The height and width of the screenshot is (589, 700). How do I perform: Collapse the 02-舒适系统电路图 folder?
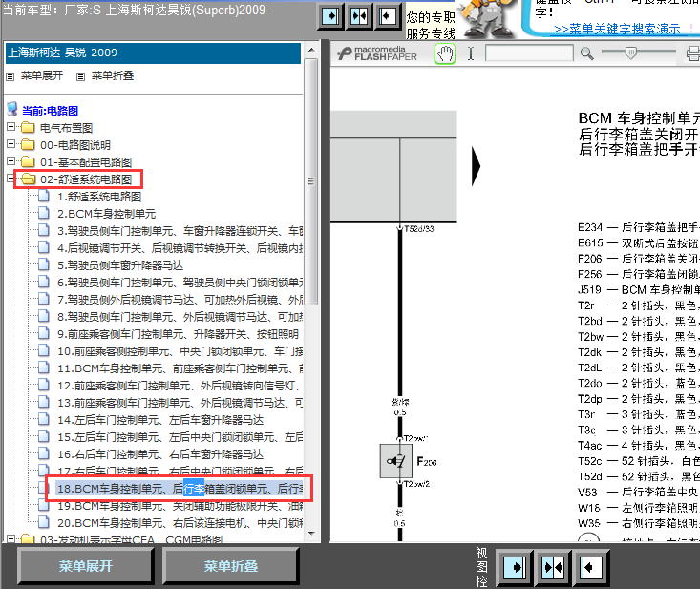coord(11,179)
